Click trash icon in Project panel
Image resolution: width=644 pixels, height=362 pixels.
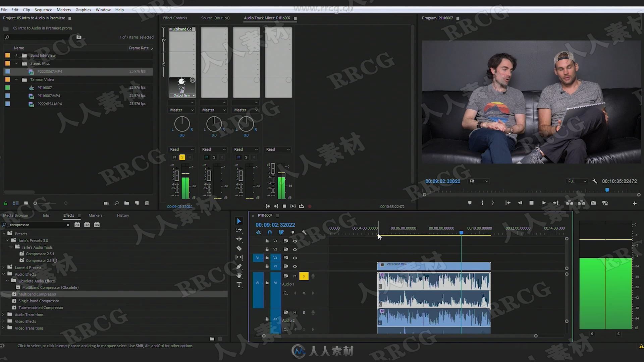[147, 203]
